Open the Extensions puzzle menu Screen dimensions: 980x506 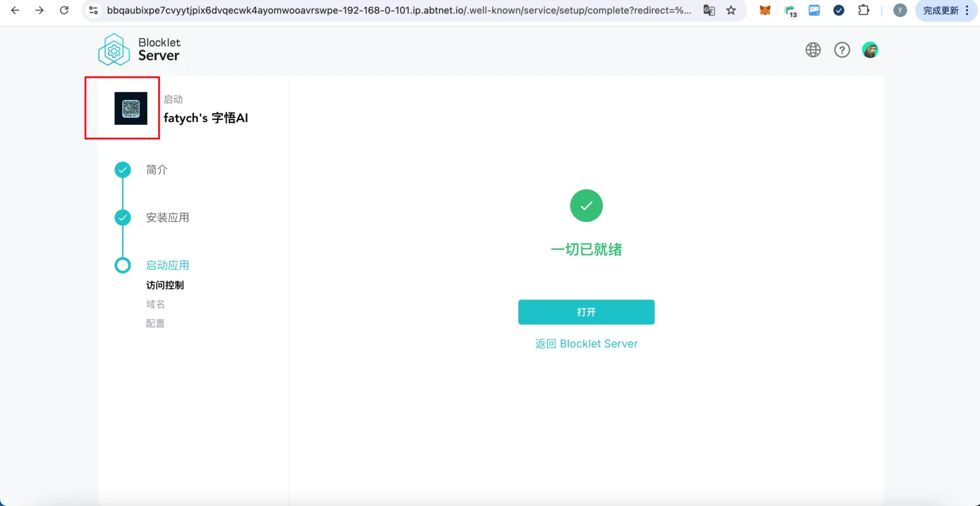[864, 10]
